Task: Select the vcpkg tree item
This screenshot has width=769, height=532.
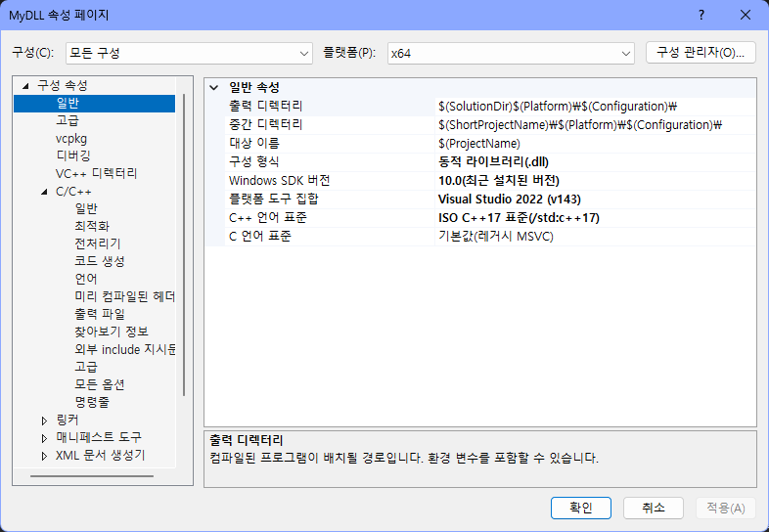Action: [70, 139]
